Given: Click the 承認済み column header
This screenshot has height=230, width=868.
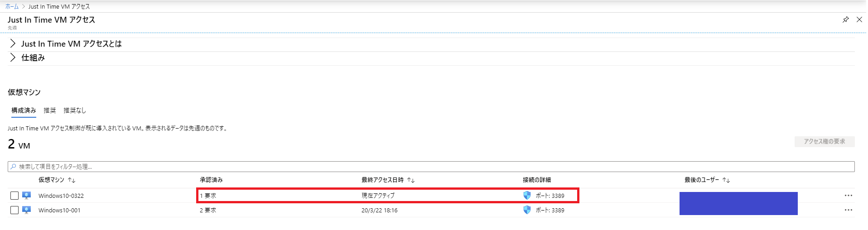Looking at the screenshot, I should [x=211, y=180].
